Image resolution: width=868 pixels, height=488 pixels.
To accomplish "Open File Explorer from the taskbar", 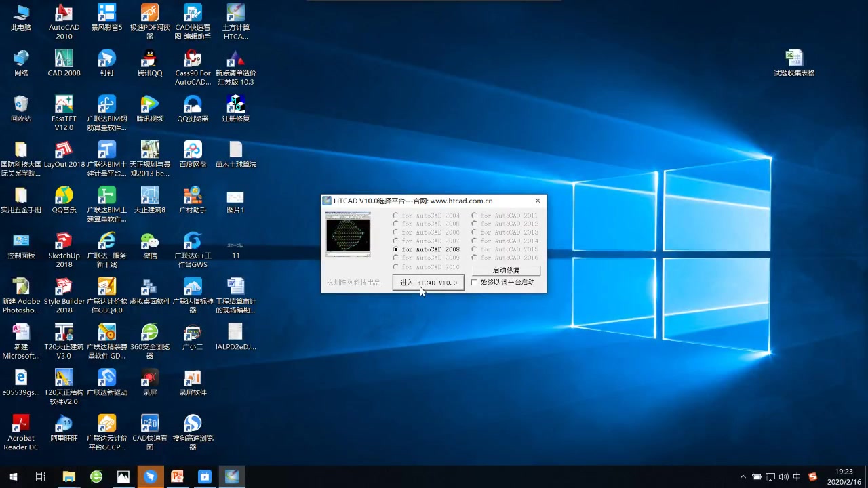I will [x=68, y=477].
